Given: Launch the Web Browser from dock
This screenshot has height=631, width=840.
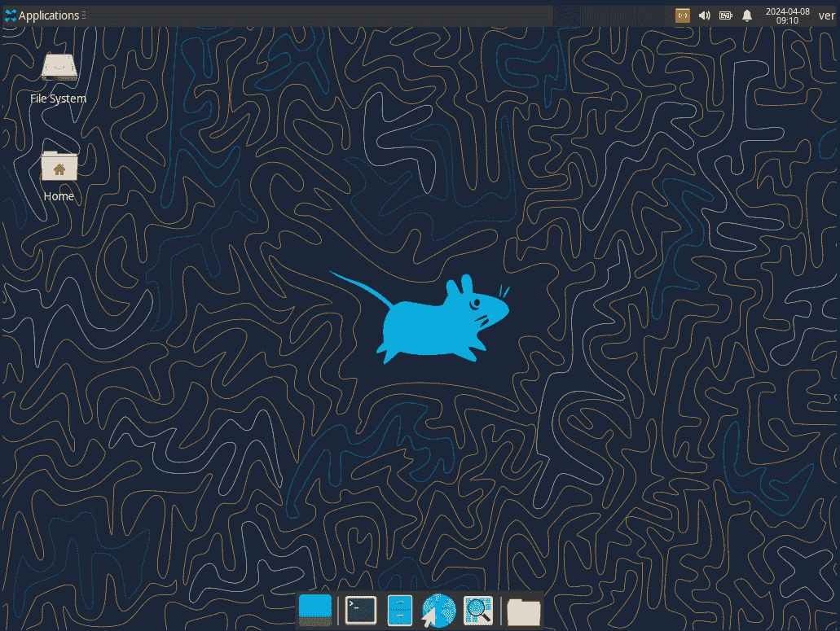Looking at the screenshot, I should click(438, 610).
